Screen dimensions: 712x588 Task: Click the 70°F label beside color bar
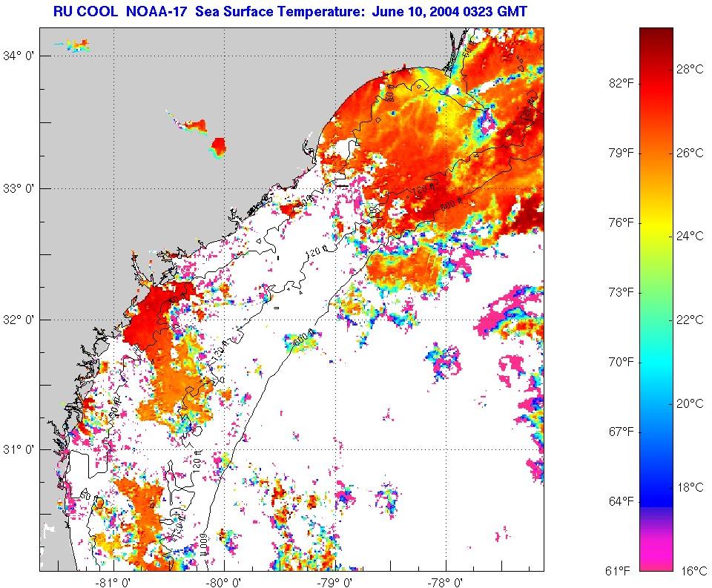[x=621, y=362]
